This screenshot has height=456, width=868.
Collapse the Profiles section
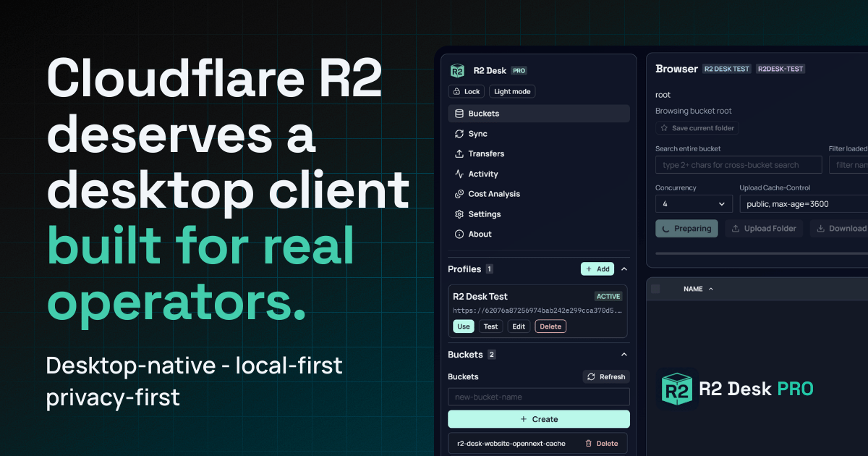[624, 269]
